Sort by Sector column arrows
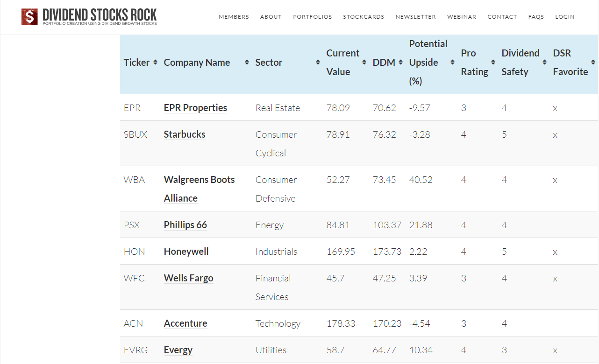 (318, 63)
